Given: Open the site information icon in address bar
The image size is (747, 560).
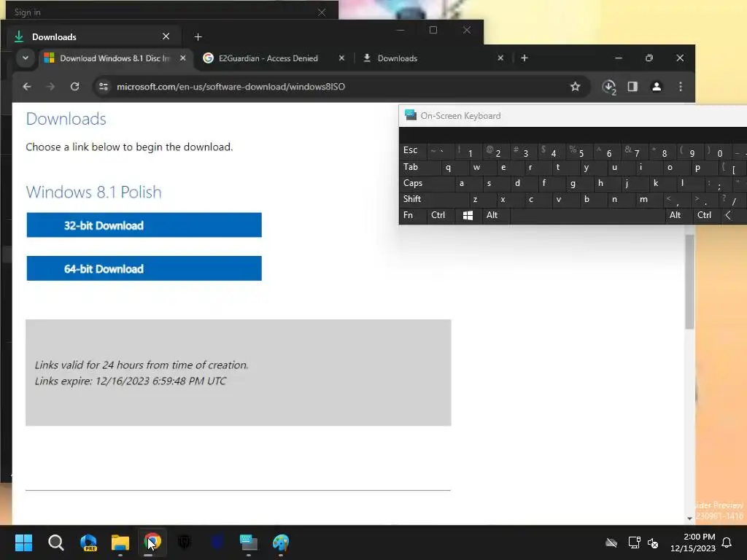Looking at the screenshot, I should tap(104, 87).
